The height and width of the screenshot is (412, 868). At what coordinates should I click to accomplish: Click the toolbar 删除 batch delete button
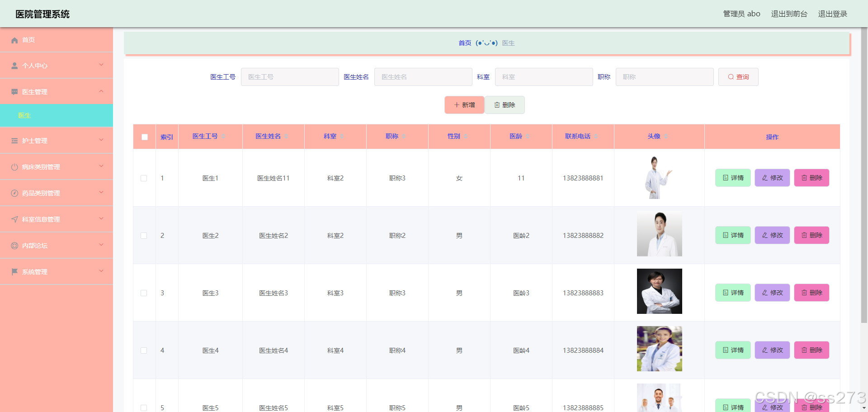click(505, 105)
